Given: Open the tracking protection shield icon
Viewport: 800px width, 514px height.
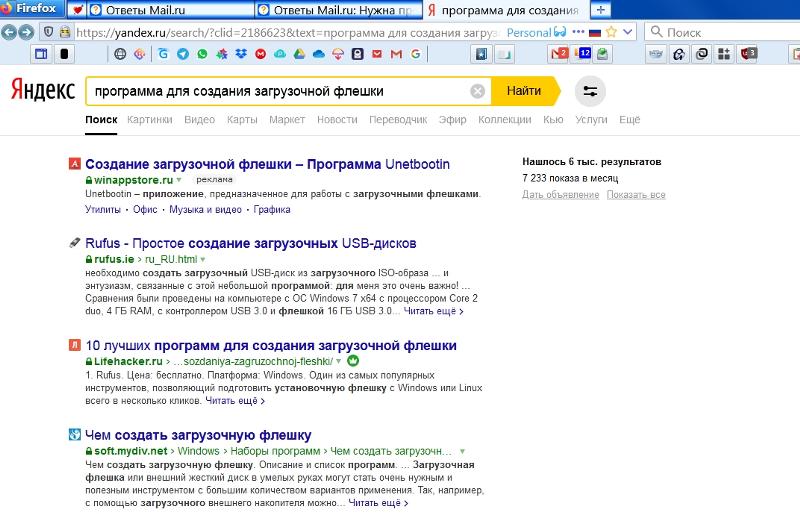Looking at the screenshot, I should 48,33.
